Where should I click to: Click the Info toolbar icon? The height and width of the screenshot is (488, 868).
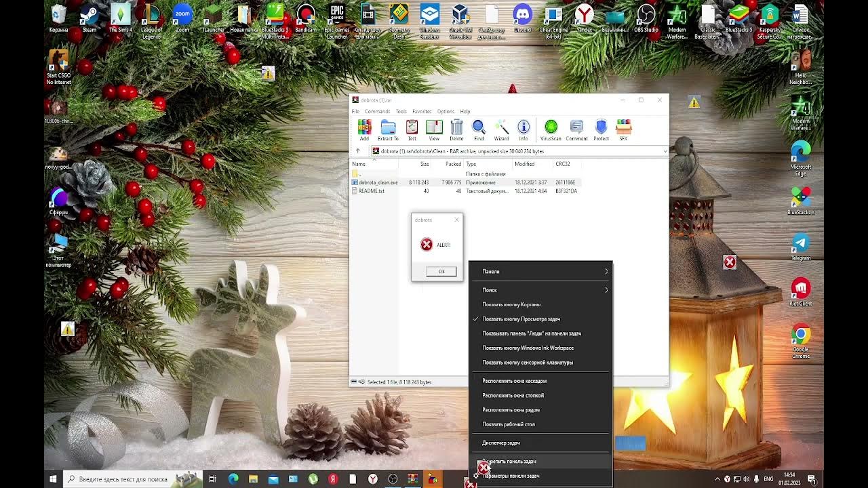click(x=524, y=130)
